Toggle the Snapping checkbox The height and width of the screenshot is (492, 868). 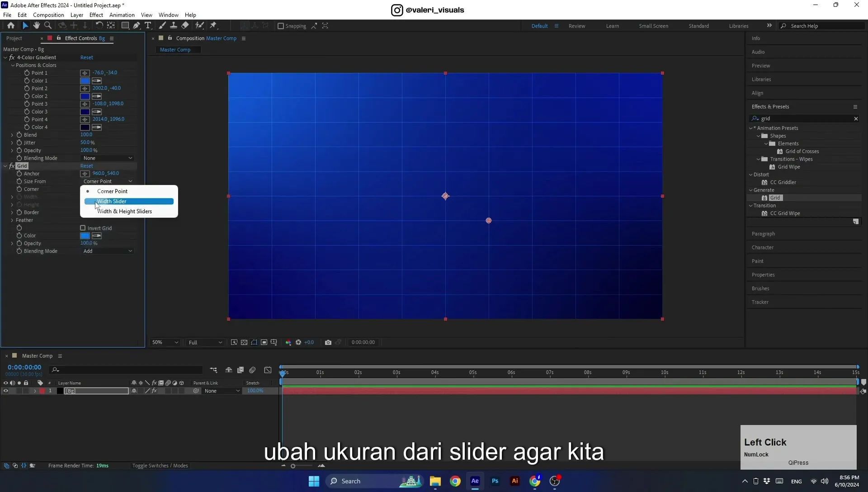(x=281, y=26)
